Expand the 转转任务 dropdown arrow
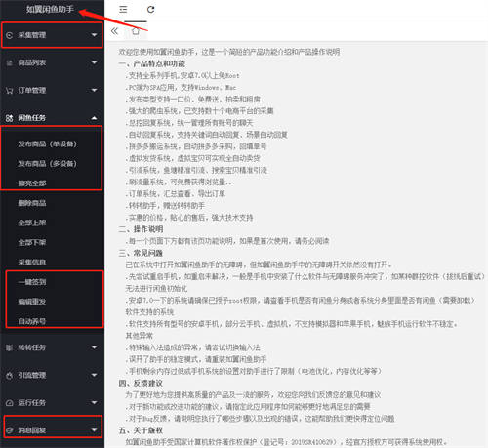 click(x=94, y=347)
